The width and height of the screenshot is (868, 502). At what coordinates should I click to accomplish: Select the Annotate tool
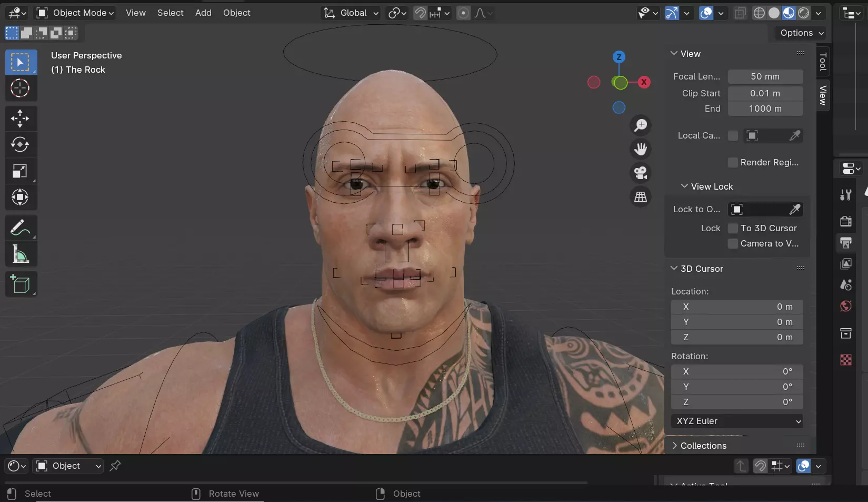pos(21,228)
